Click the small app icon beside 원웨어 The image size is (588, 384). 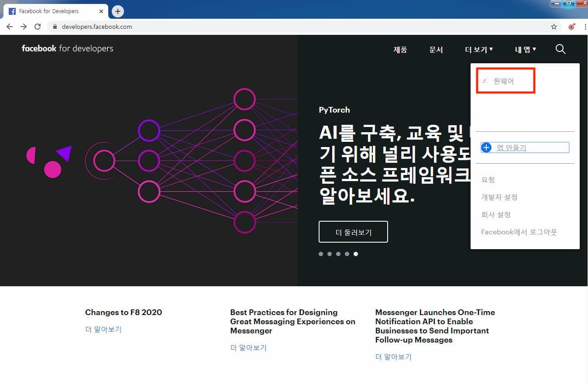[x=484, y=81]
